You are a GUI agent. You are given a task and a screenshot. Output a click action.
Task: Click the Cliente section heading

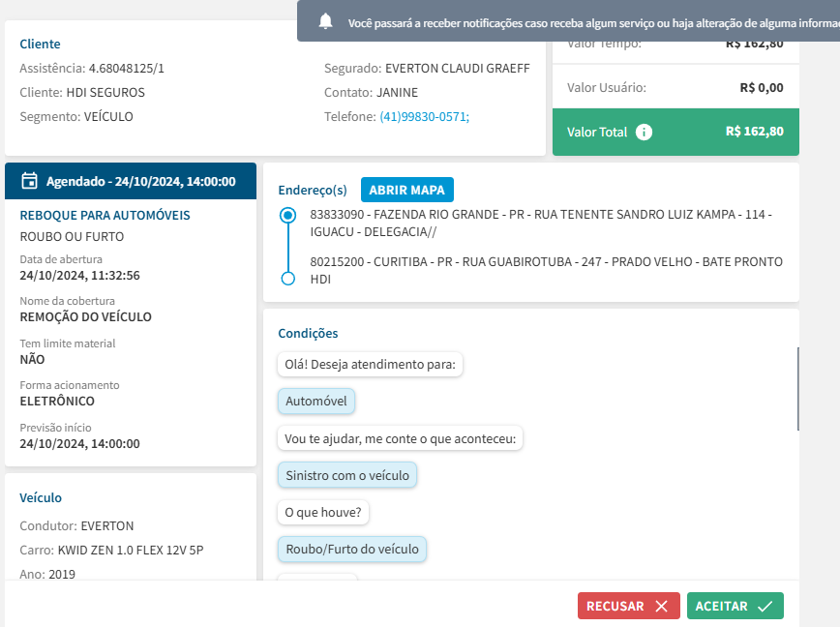click(x=40, y=45)
